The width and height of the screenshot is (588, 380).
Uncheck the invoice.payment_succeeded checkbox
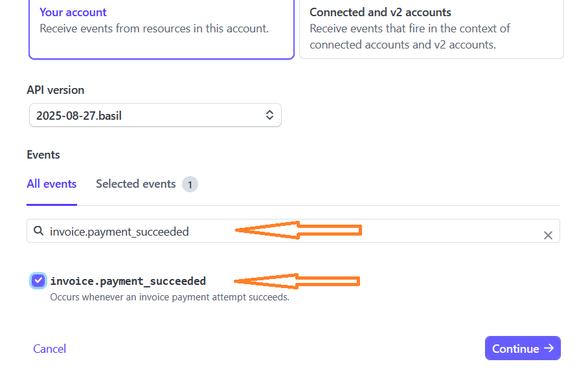click(38, 281)
